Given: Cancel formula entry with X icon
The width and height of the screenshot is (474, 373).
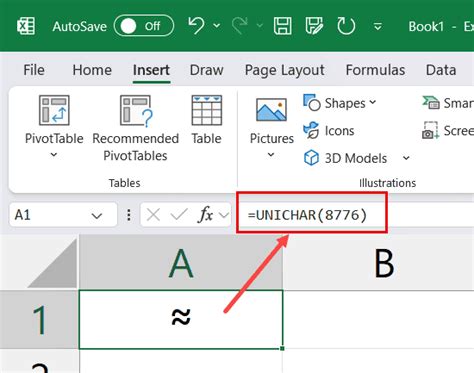Looking at the screenshot, I should pyautogui.click(x=153, y=215).
